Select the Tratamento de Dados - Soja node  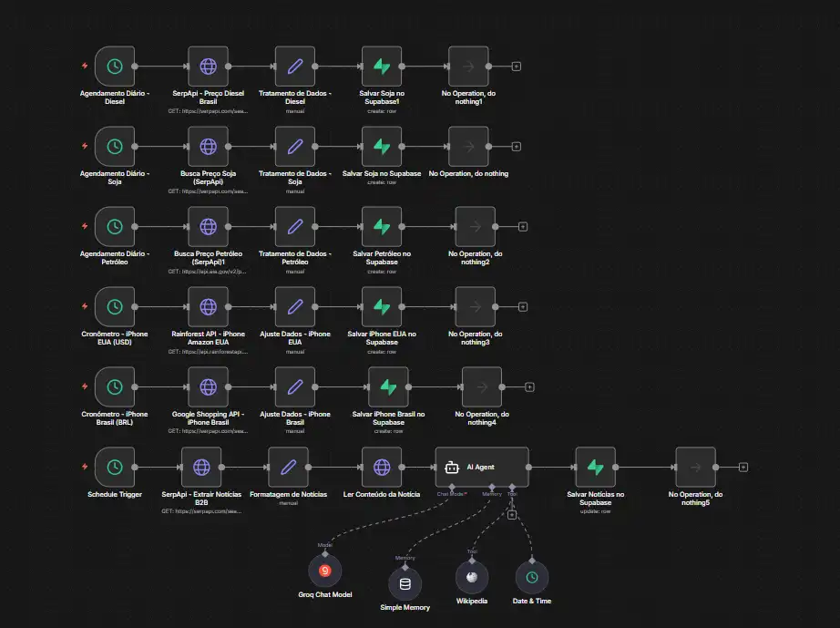[294, 146]
